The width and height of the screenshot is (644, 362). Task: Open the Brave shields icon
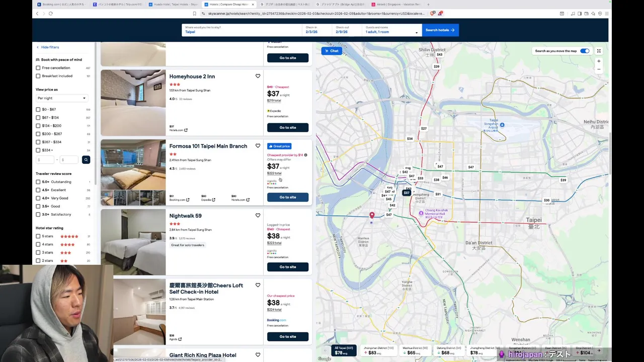[433, 14]
